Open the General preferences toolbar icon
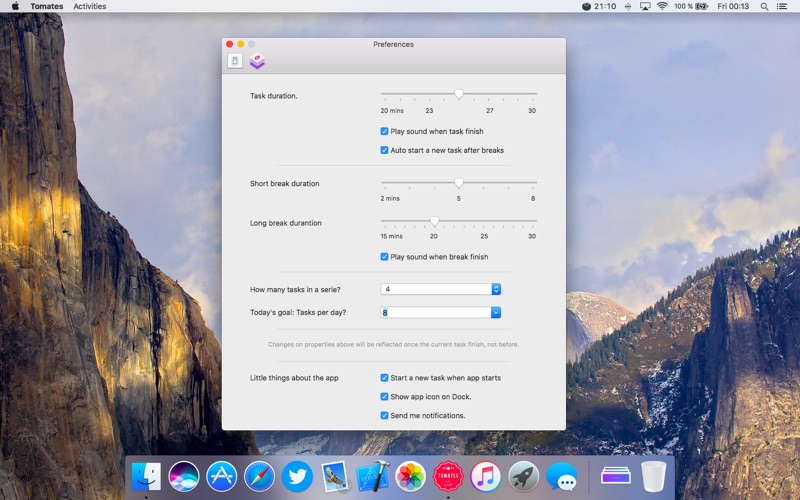This screenshot has width=800, height=500. tap(235, 61)
